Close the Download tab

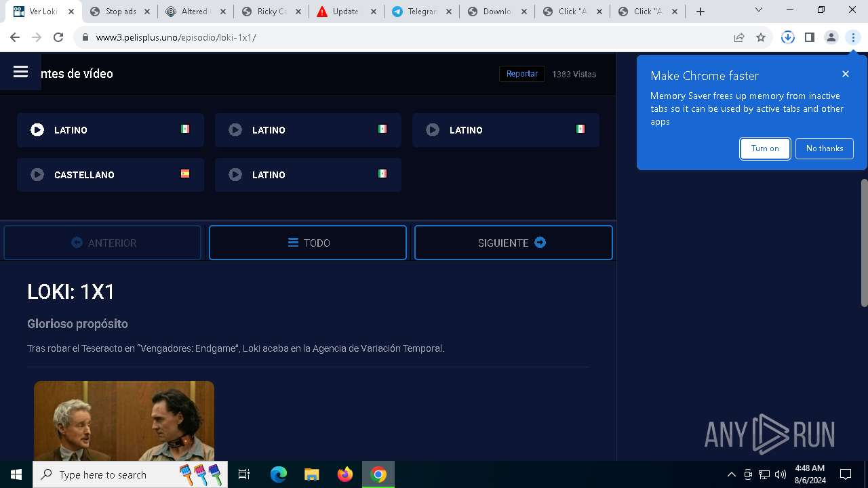[x=524, y=12]
